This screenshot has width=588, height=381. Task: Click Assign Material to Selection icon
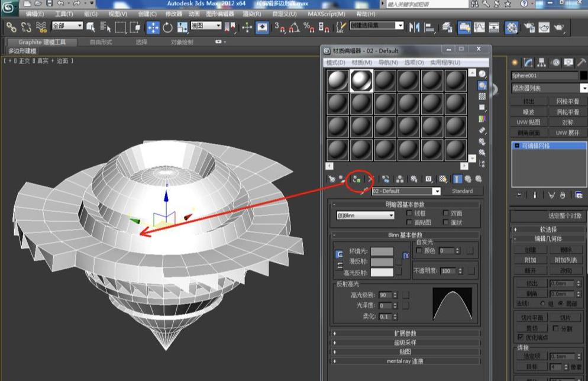point(356,179)
